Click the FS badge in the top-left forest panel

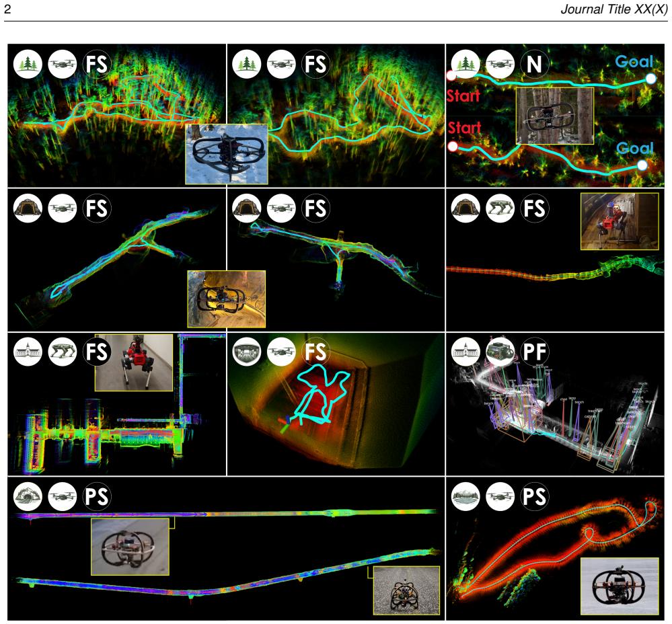pyautogui.click(x=97, y=64)
